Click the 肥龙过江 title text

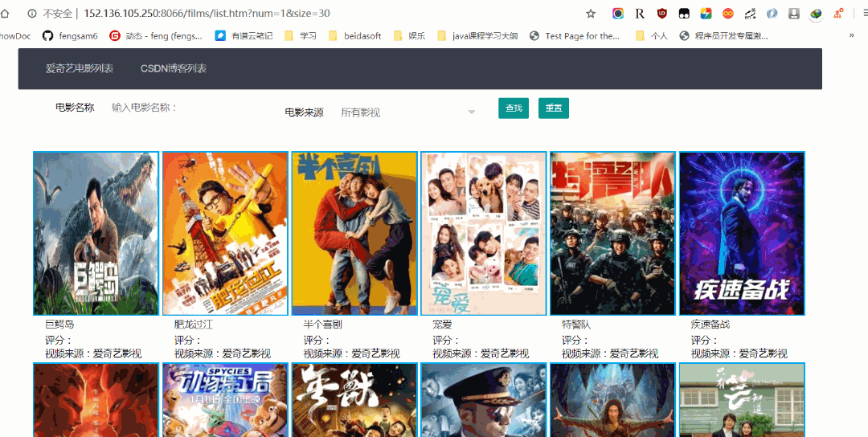point(194,325)
